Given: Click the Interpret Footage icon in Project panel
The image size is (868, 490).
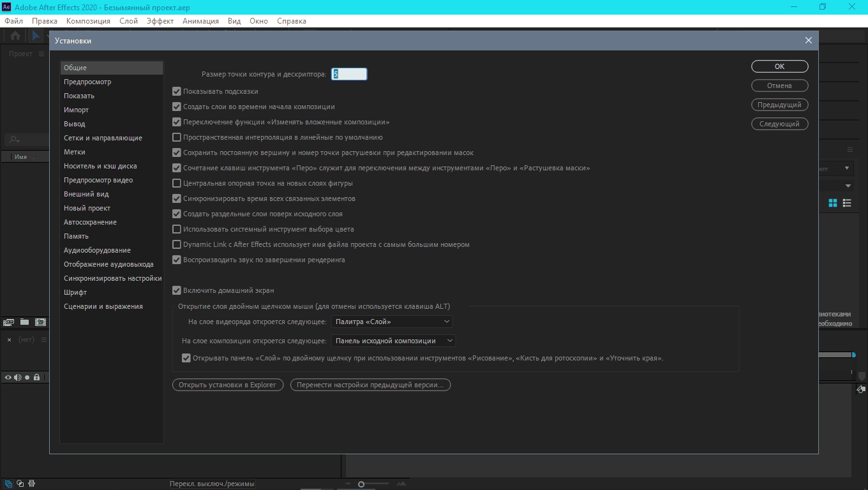Looking at the screenshot, I should [x=9, y=322].
